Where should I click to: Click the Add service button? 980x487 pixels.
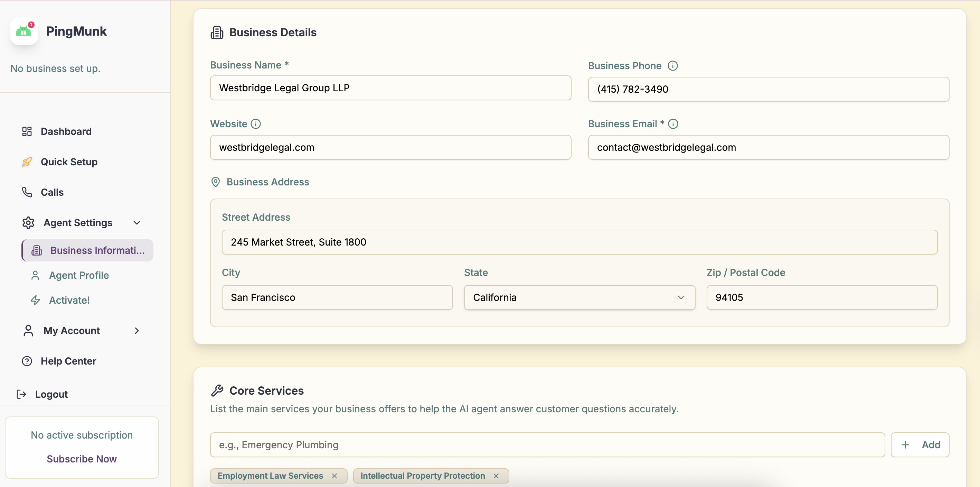tap(920, 445)
